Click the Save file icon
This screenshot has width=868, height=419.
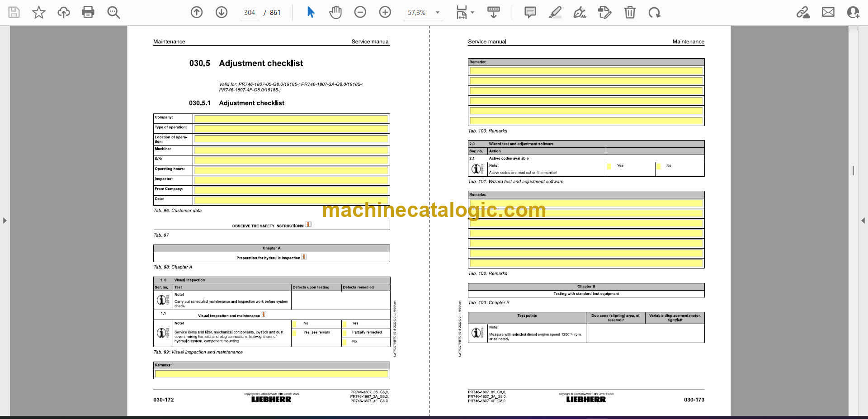click(x=14, y=12)
